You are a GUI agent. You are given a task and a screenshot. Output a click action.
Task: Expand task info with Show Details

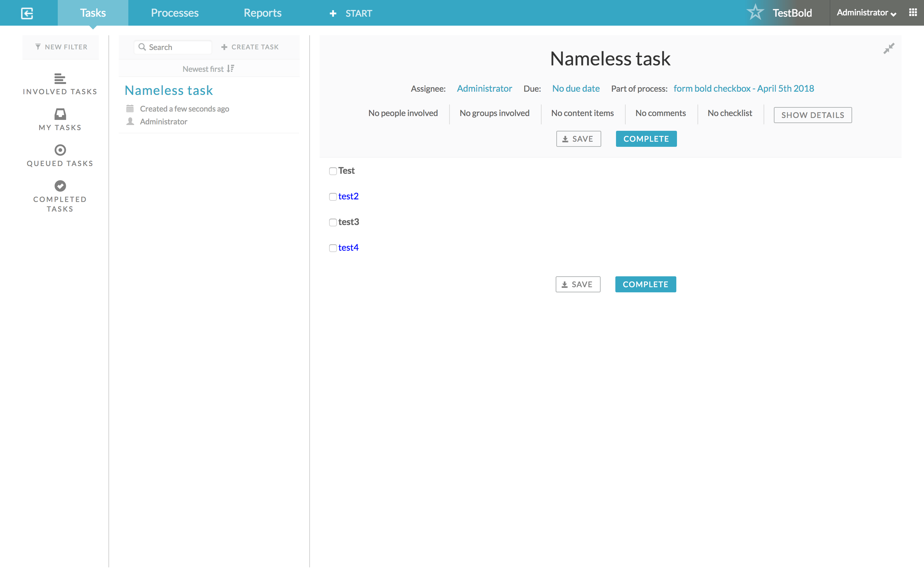click(812, 115)
